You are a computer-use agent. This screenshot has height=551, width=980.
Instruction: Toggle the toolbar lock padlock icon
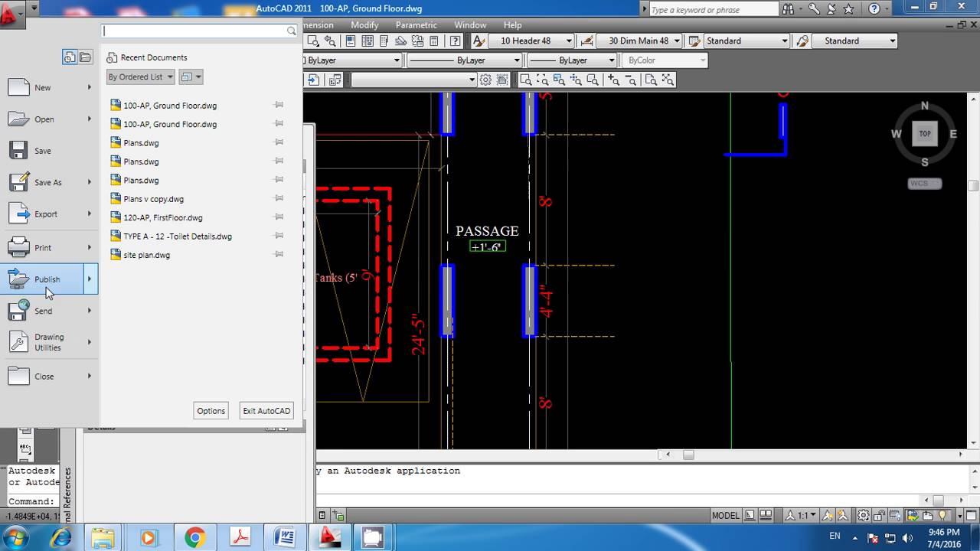880,516
